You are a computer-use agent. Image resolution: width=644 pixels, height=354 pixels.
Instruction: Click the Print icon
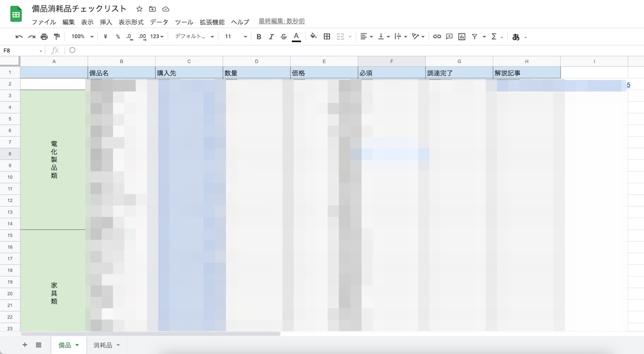44,36
